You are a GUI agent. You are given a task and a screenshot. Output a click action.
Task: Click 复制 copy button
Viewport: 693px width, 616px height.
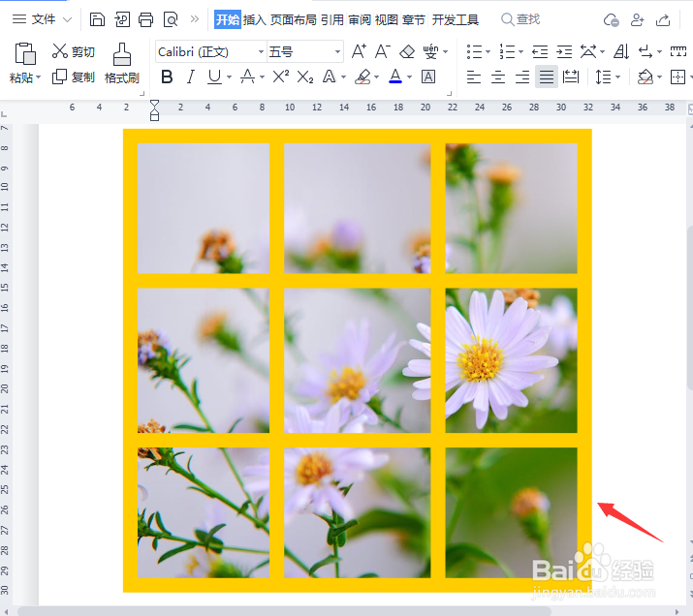tap(74, 77)
